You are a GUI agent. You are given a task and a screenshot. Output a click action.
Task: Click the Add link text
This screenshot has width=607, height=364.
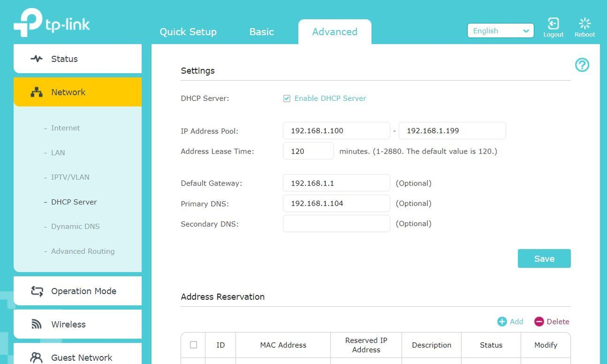point(516,322)
